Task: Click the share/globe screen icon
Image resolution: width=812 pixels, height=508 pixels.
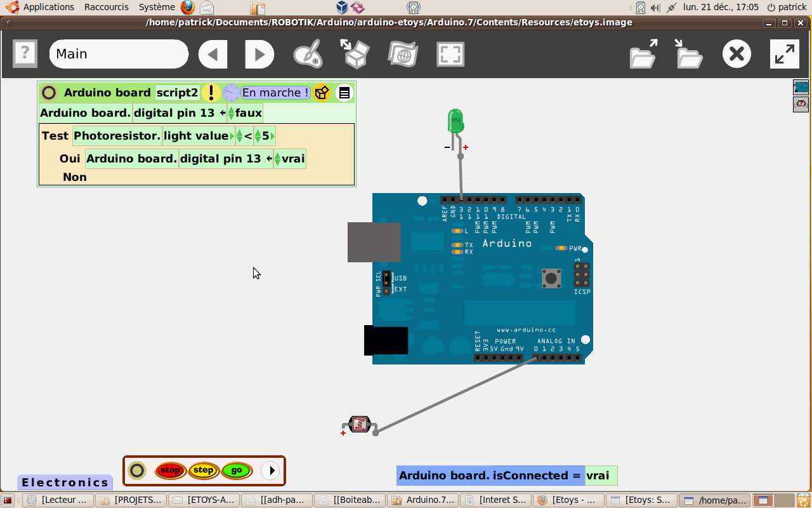Action: [x=403, y=54]
